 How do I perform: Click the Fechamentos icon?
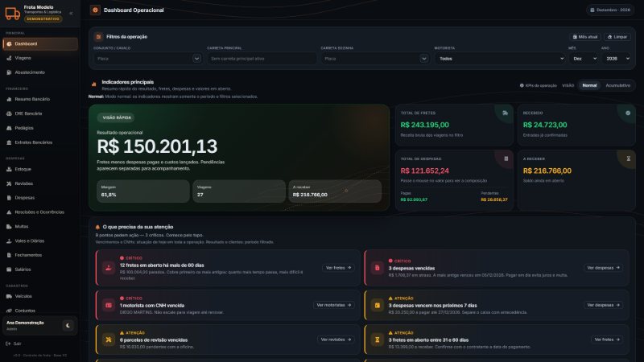click(9, 255)
